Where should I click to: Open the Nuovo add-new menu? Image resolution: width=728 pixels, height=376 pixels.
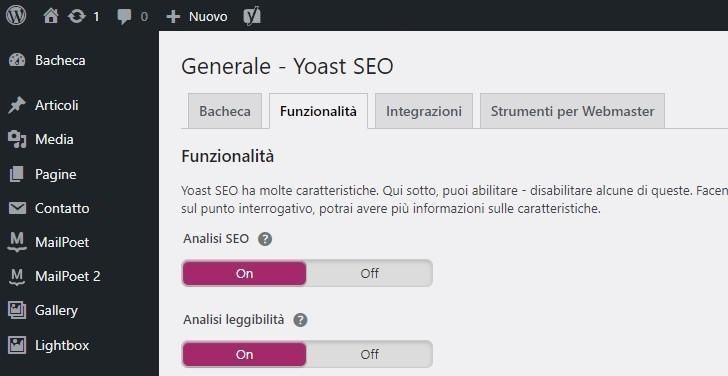[197, 17]
